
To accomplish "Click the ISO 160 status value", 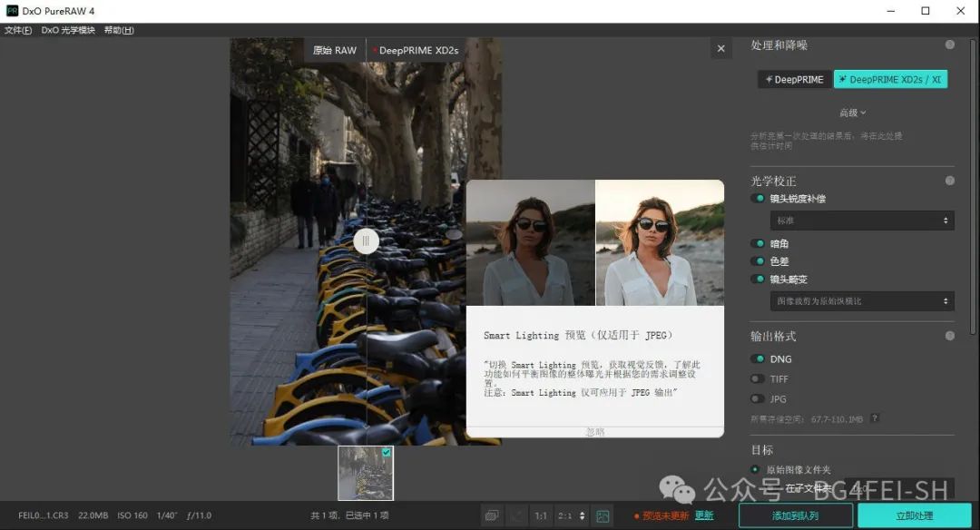I will pos(132,515).
